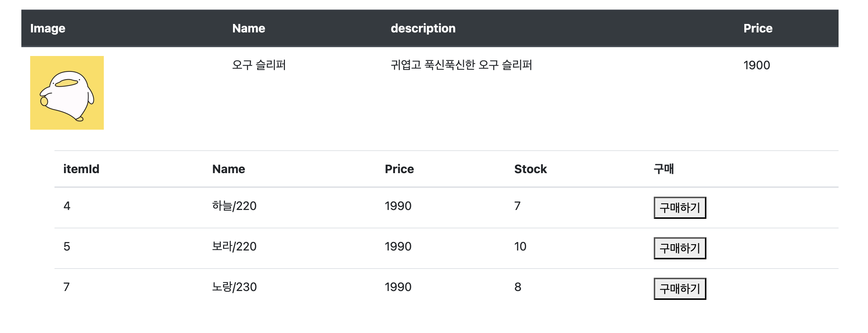Click the Price header in dark bar
The height and width of the screenshot is (333, 868).
pos(758,28)
